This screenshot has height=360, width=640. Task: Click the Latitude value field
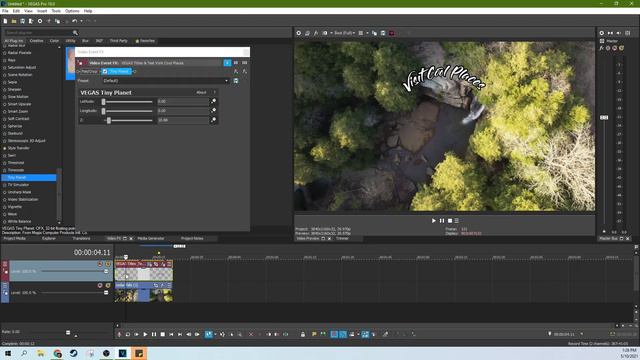click(183, 102)
